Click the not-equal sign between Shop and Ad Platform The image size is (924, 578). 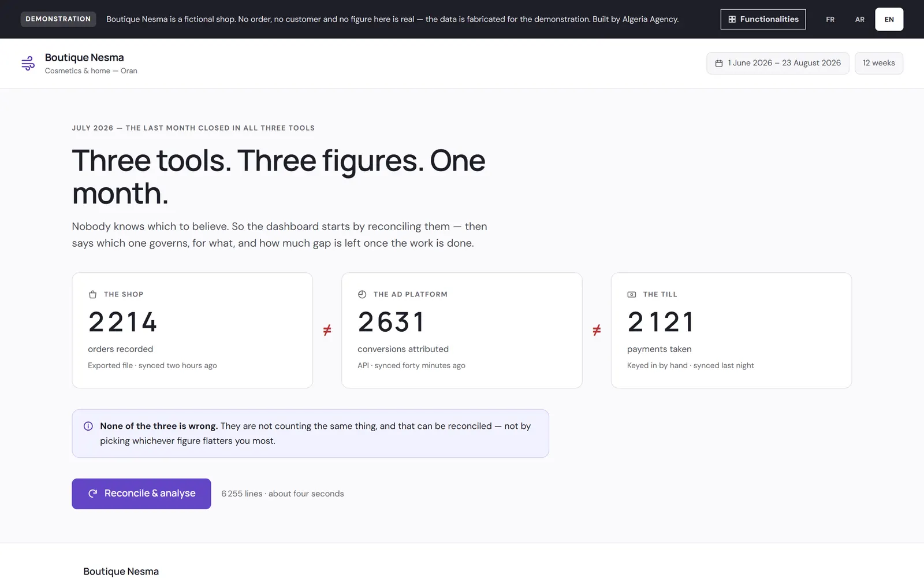(x=327, y=330)
